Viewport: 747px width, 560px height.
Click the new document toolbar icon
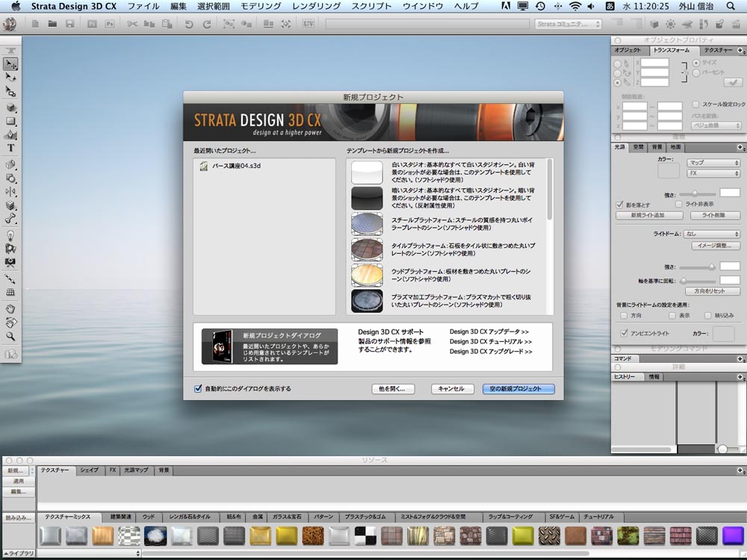pos(35,23)
